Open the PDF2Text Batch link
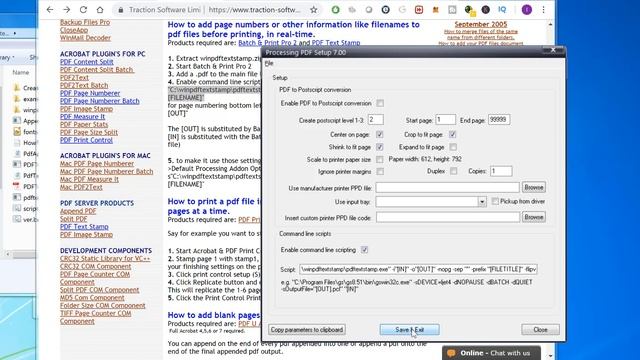 (x=84, y=85)
